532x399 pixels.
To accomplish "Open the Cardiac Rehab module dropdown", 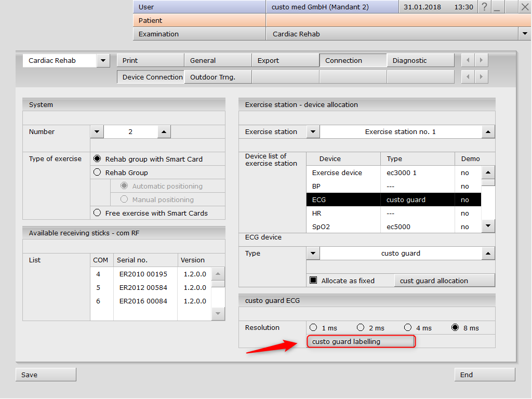I will (103, 61).
